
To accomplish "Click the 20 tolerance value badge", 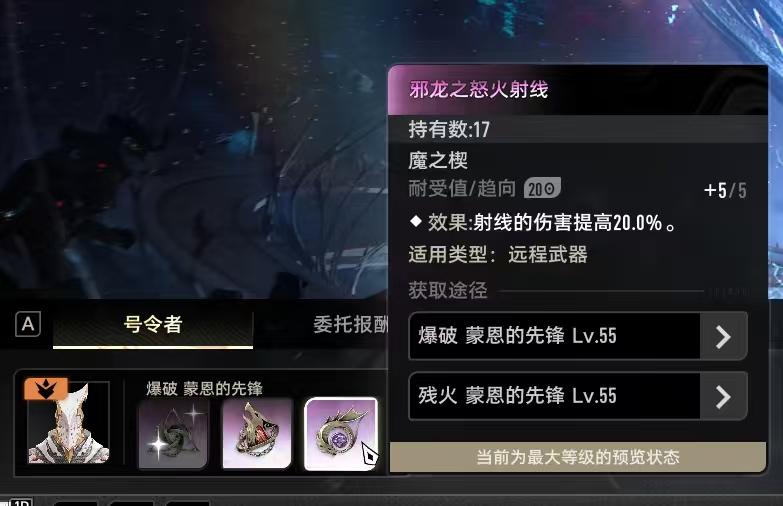I will (542, 188).
